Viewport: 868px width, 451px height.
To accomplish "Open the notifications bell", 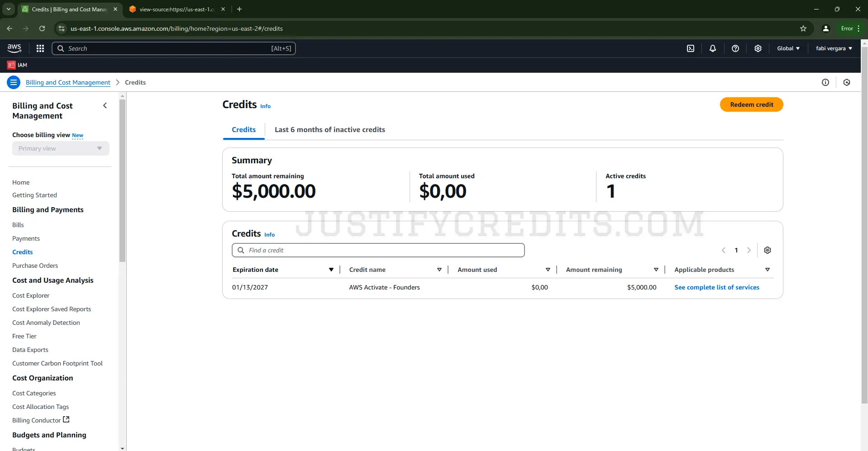I will click(x=713, y=48).
